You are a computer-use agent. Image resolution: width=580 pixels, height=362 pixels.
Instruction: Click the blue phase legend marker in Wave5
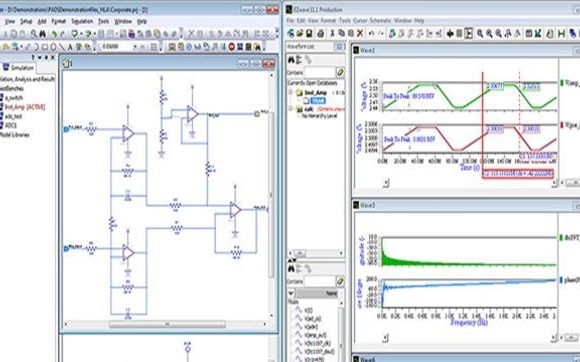pos(562,280)
